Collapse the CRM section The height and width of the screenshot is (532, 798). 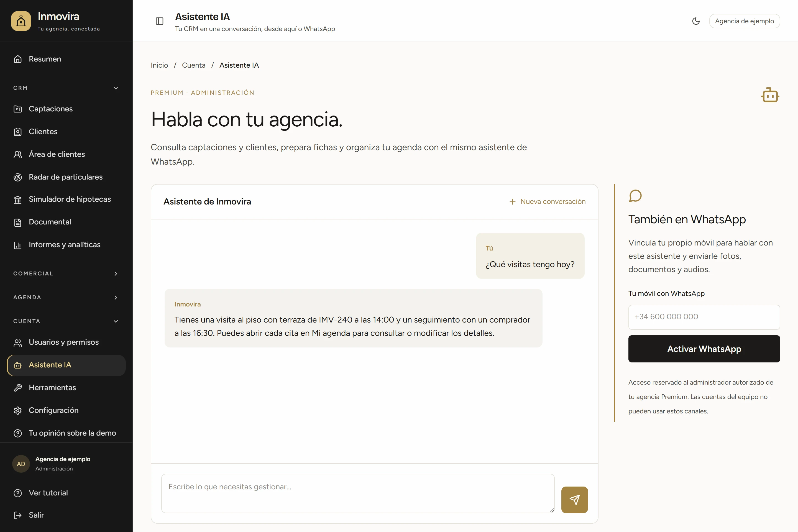[66, 88]
